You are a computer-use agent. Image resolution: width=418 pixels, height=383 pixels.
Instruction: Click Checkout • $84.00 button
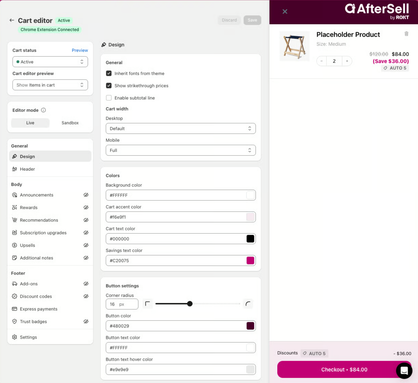(x=344, y=369)
